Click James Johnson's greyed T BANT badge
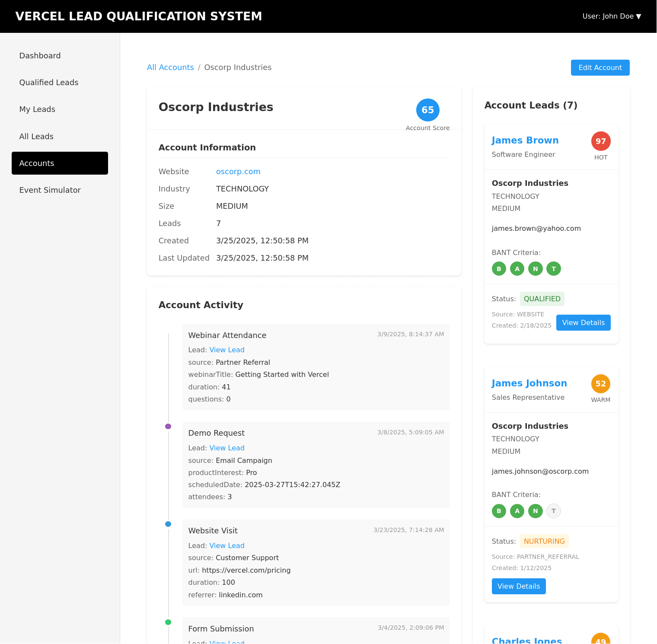Image resolution: width=657 pixels, height=644 pixels. click(x=554, y=511)
